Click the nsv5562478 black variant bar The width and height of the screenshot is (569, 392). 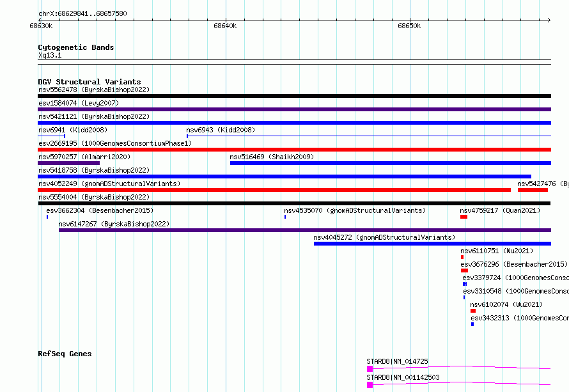pyautogui.click(x=294, y=96)
